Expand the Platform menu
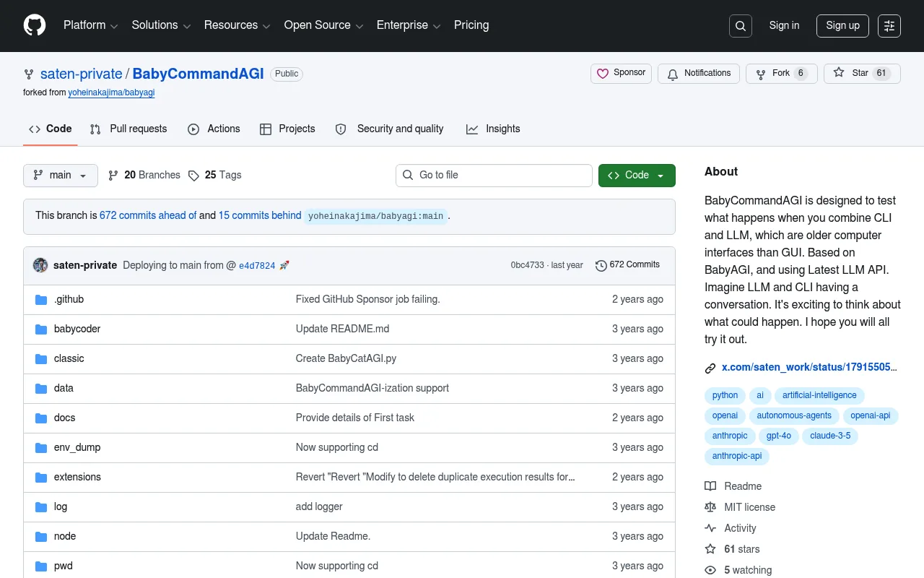 tap(90, 25)
